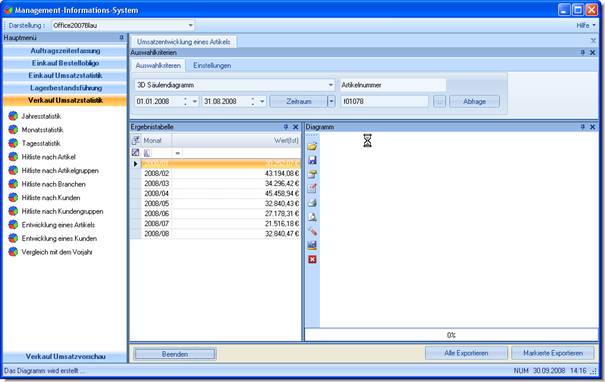This screenshot has height=382, width=605.
Task: Open the chart type dropdown 3D Säulendiagramm
Action: [x=331, y=85]
